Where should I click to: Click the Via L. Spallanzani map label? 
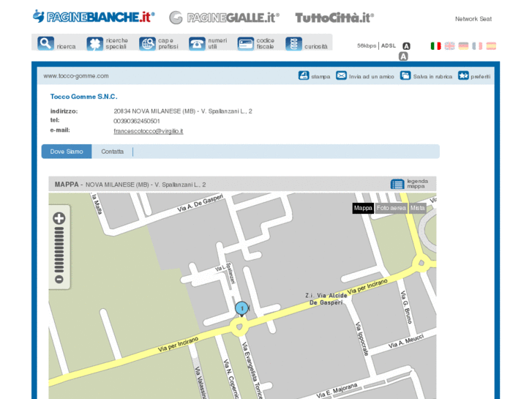click(225, 272)
